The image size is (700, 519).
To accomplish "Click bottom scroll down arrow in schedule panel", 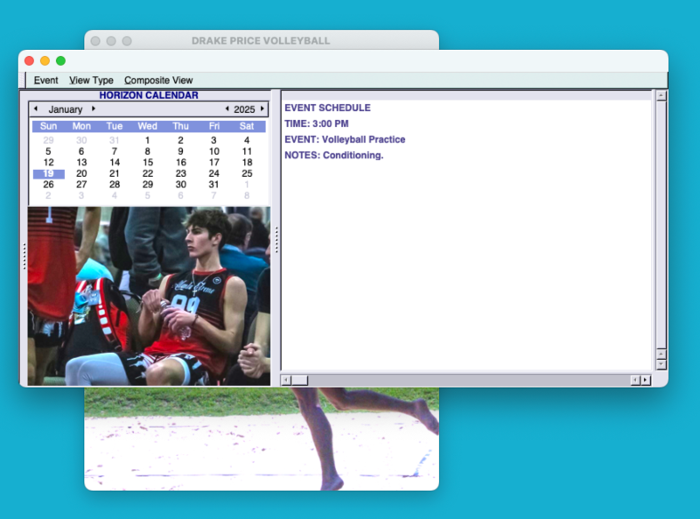I will [x=660, y=364].
